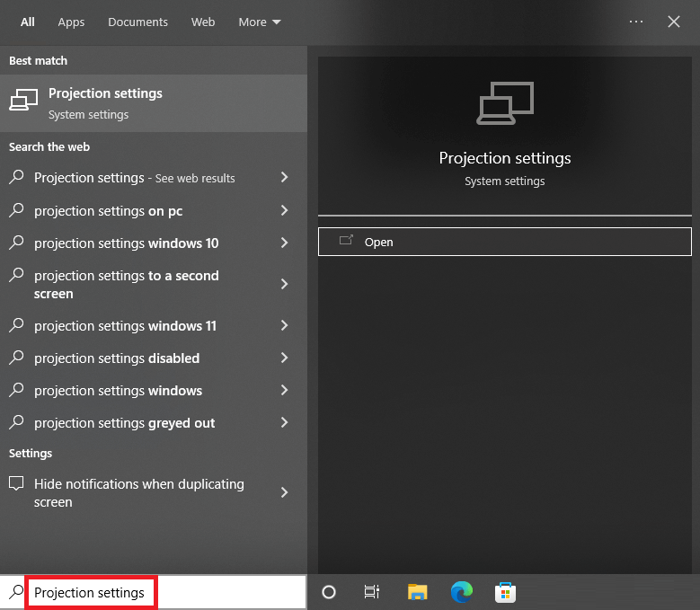
Task: Click the 'Projection settings' title in preview pane
Action: [505, 158]
